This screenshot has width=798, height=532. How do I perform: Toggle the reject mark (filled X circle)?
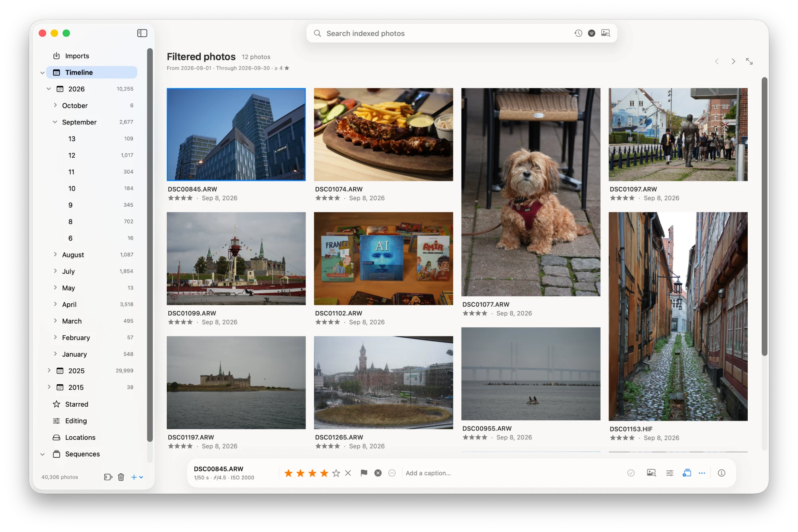click(x=378, y=473)
